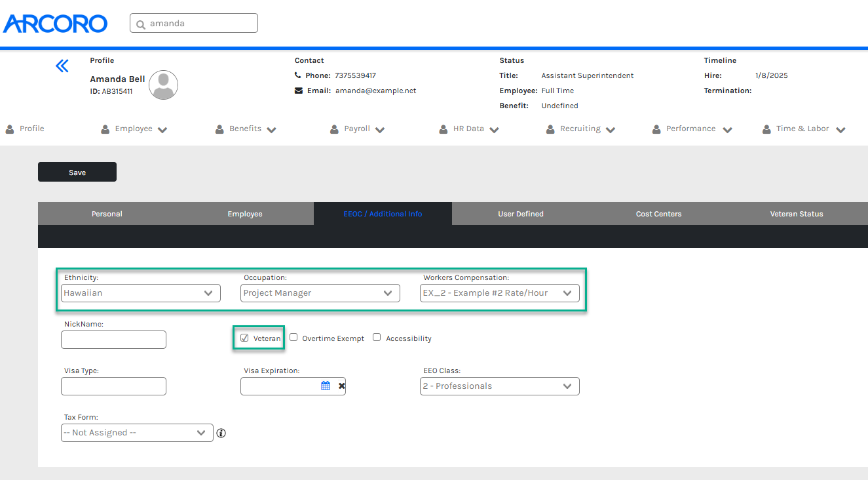Clear the Visa Expiration date with X
This screenshot has width=868, height=480.
pos(341,386)
